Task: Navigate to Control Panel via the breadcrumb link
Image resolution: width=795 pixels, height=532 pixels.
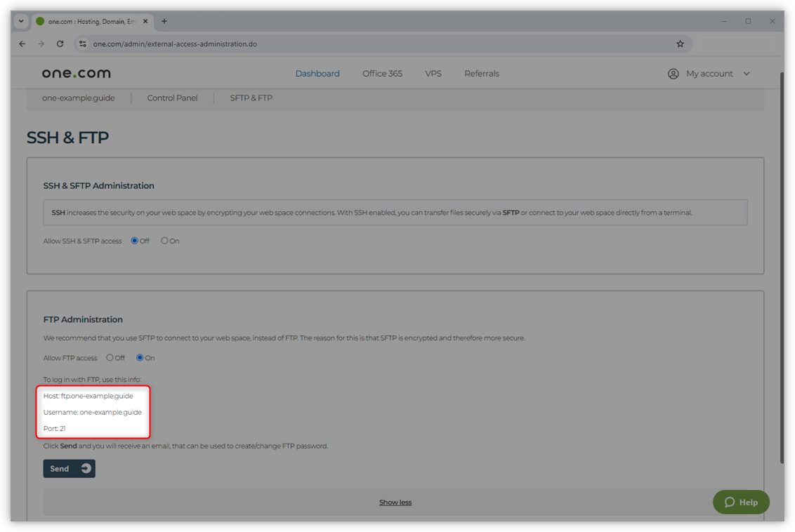Action: click(172, 98)
